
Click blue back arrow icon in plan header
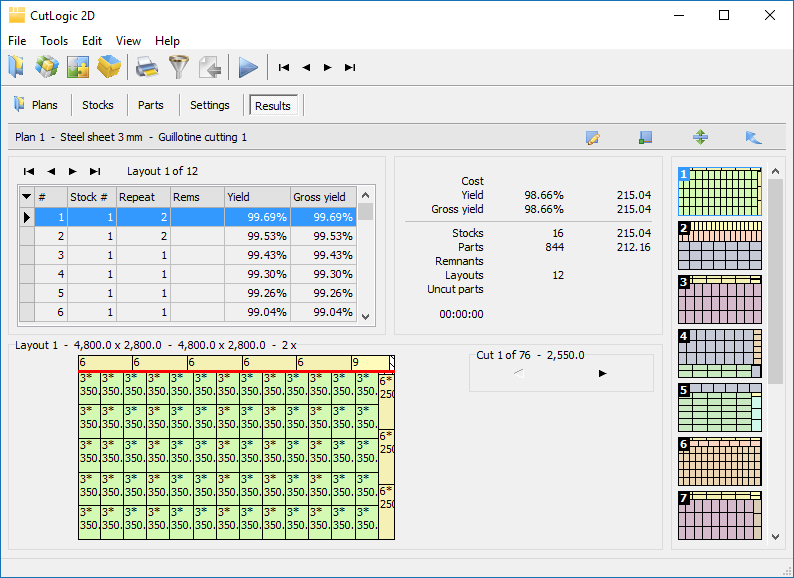click(x=753, y=137)
